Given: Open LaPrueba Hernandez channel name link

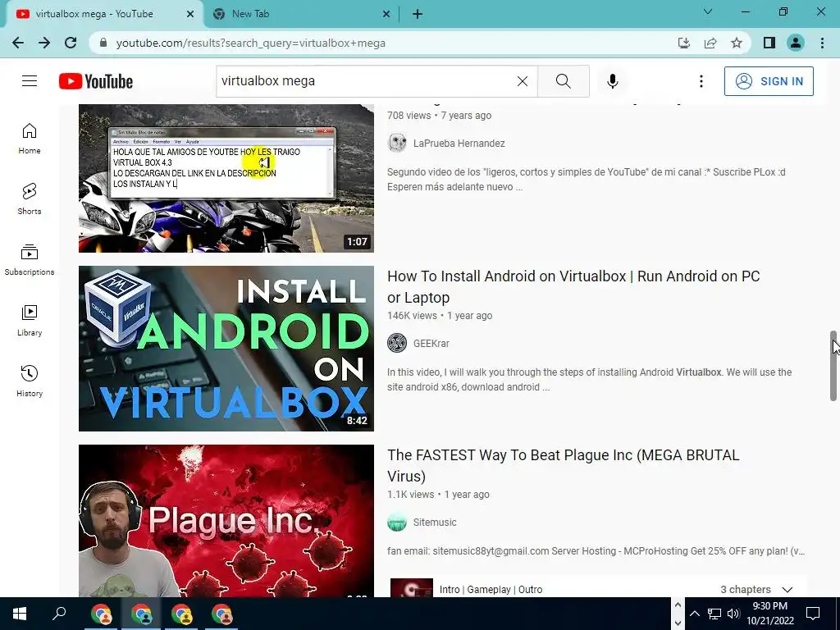Looking at the screenshot, I should pos(459,144).
